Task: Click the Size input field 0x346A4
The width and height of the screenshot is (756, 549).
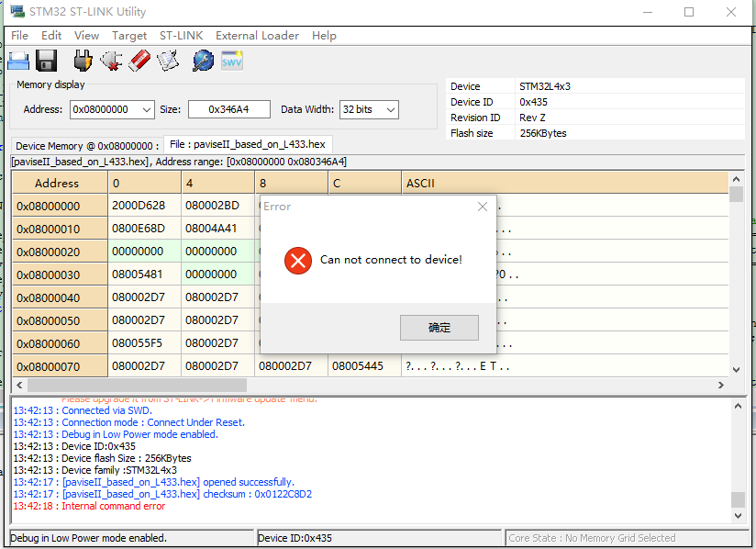Action: [229, 109]
